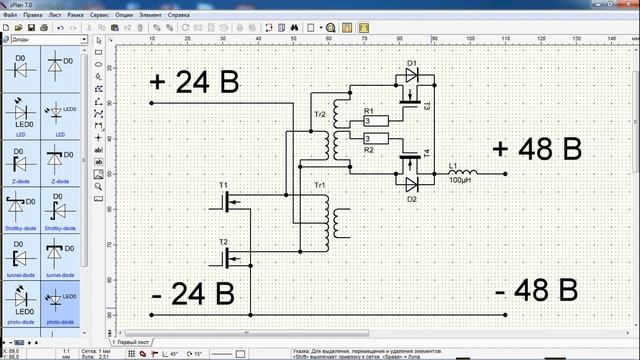Viewport: 640px width, 360px height.
Task: Select the magnifier zoom tool in side toolbar
Action: tap(98, 187)
